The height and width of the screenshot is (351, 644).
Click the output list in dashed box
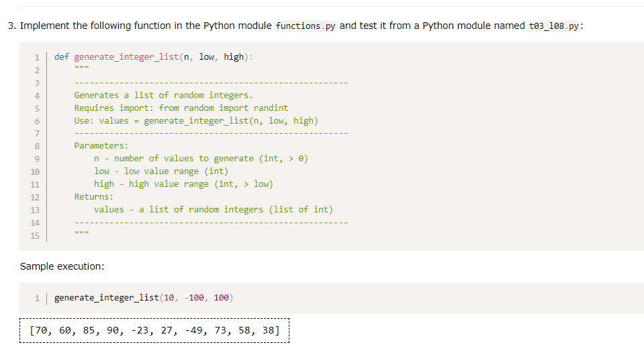(x=154, y=330)
